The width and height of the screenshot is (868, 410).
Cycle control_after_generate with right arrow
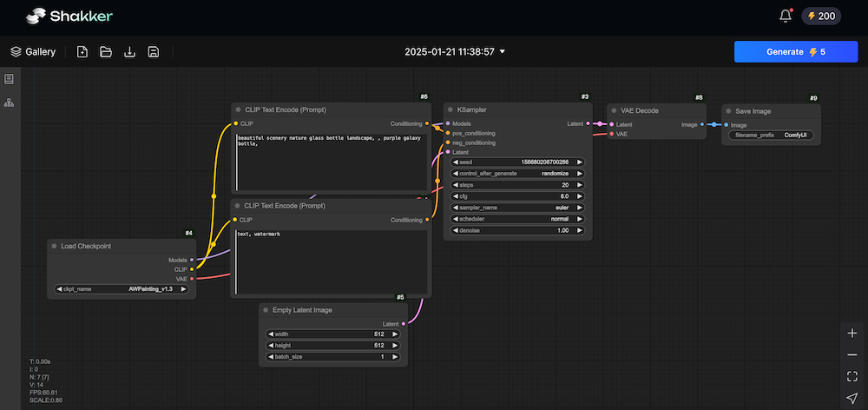(x=580, y=174)
